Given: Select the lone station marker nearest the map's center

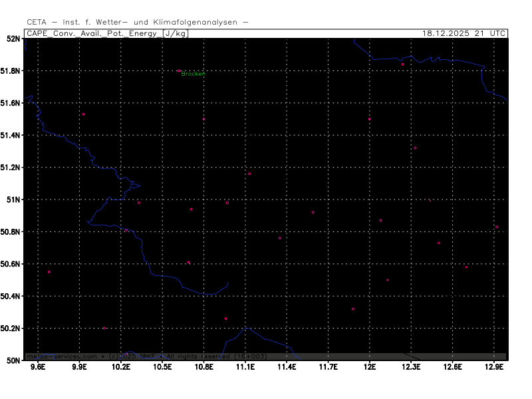Looking at the screenshot, I should tap(249, 174).
